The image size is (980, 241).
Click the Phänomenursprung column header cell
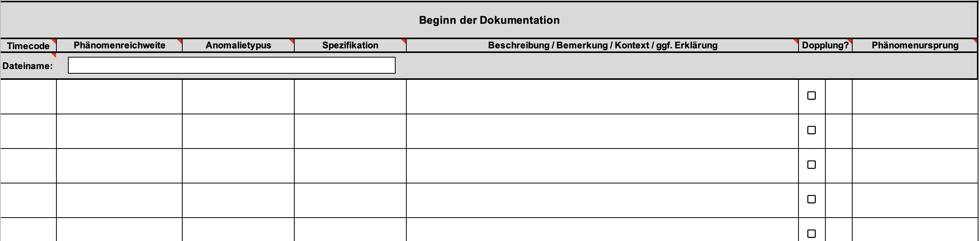(915, 45)
